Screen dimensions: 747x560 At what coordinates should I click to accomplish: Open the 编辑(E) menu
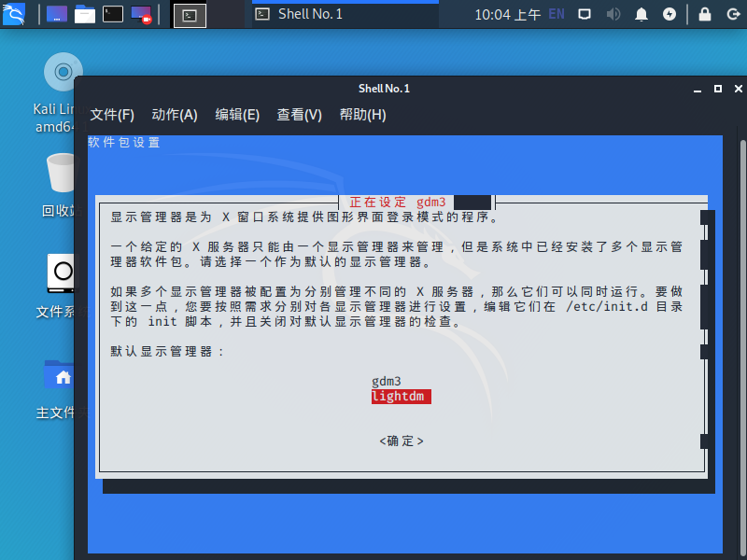pyautogui.click(x=235, y=115)
